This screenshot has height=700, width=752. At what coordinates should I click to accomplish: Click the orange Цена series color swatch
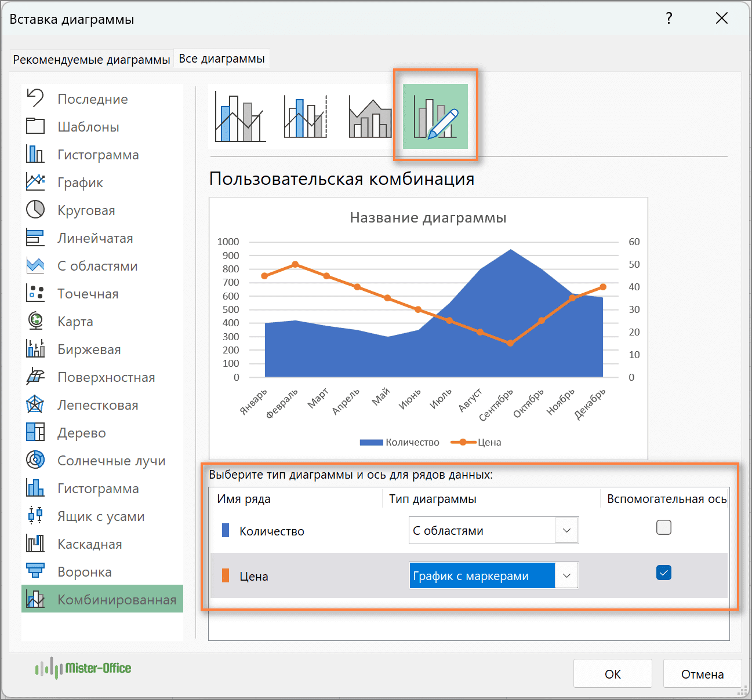[x=226, y=576]
